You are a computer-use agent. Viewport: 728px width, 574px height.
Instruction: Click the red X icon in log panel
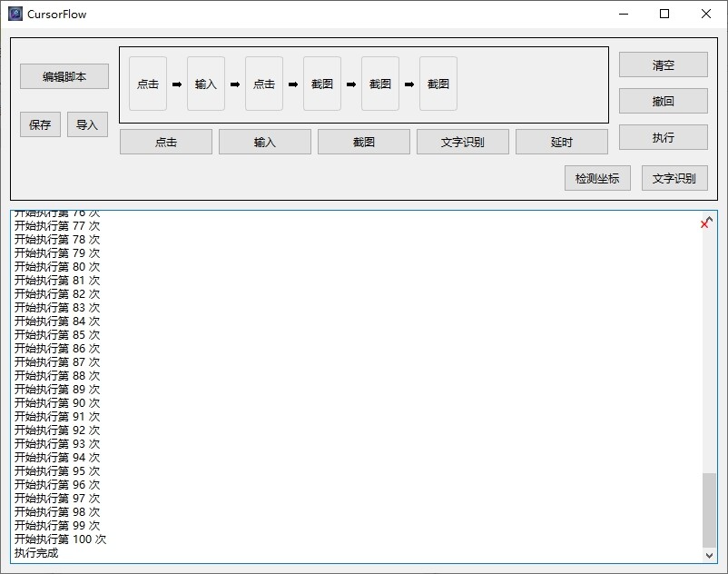[704, 224]
